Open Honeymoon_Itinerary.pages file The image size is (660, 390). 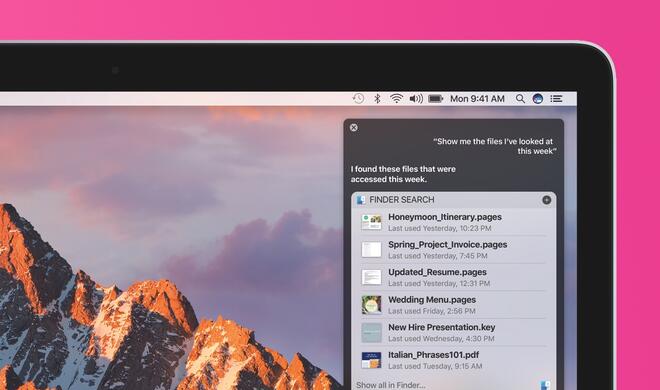coord(453,222)
